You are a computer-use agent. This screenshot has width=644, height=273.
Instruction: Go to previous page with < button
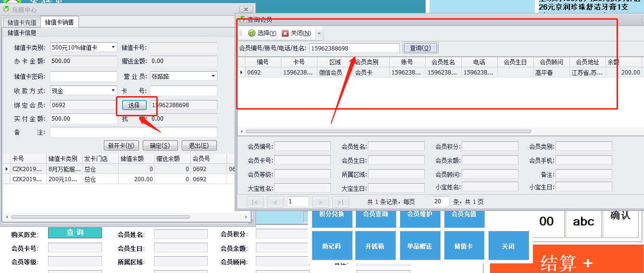click(x=275, y=202)
